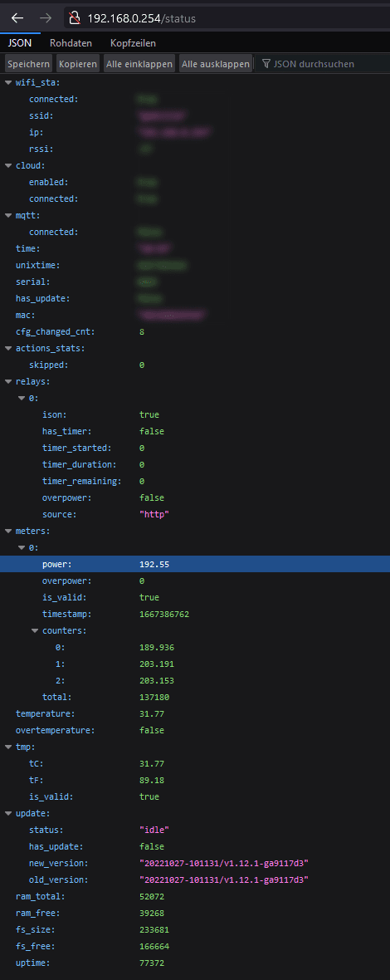
Task: Collapse the wifi_sta node
Action: pyautogui.click(x=8, y=82)
